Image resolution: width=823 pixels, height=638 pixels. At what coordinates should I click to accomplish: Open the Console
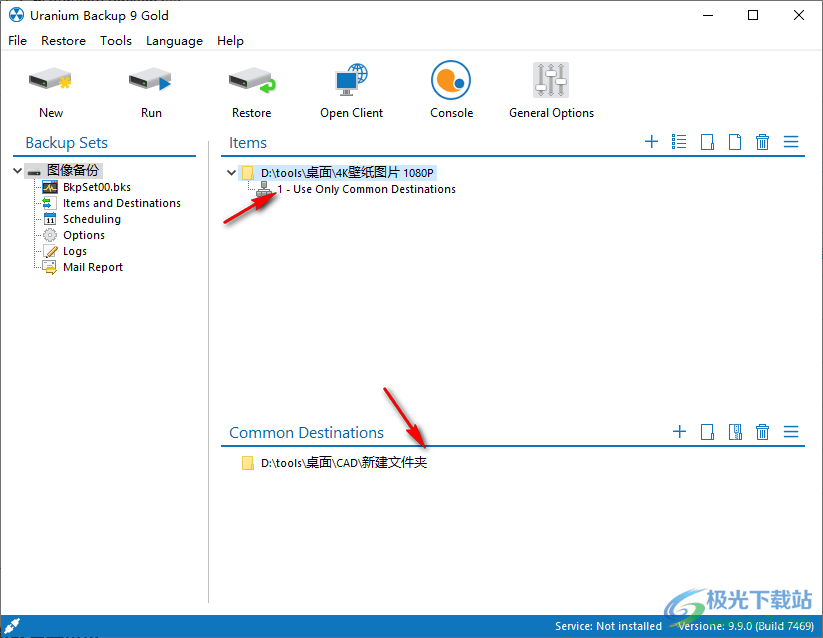coord(451,82)
